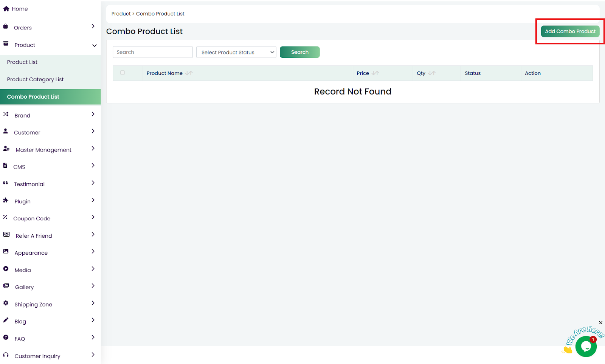Click the Customer person icon
Viewport: 605px width, 364px height.
tap(6, 131)
